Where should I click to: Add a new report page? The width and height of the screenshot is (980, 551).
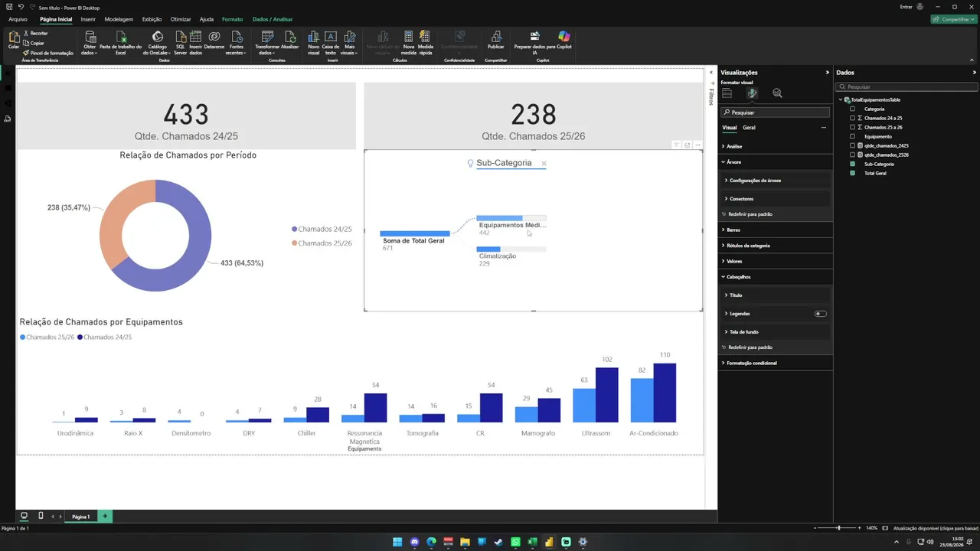coord(105,517)
